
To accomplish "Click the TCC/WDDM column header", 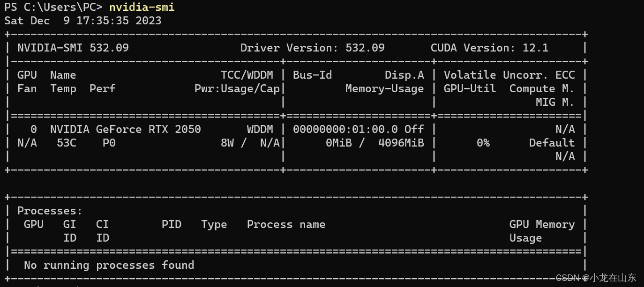I will pyautogui.click(x=247, y=75).
